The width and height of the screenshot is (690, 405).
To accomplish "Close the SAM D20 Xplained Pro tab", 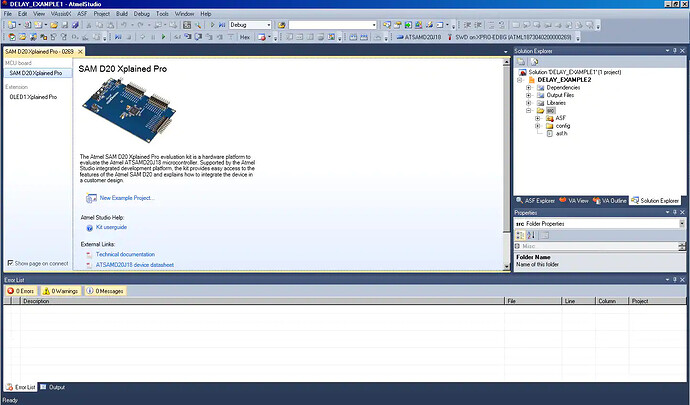I will [80, 52].
